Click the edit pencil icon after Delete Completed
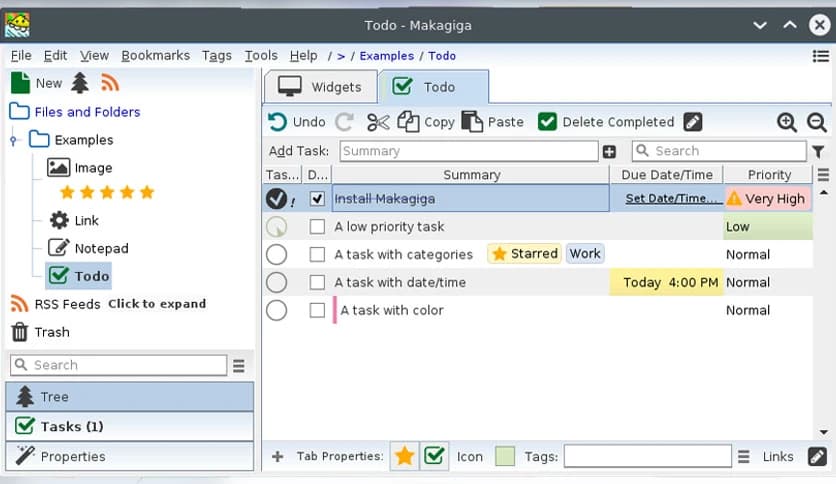 [x=693, y=122]
